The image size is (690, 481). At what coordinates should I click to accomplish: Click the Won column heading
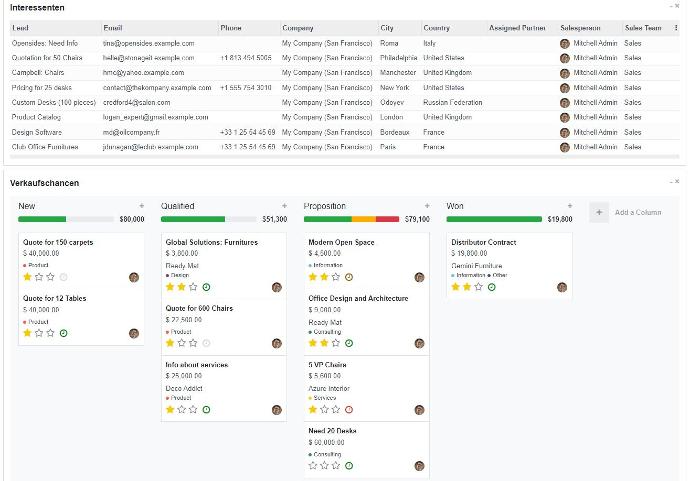coord(455,206)
